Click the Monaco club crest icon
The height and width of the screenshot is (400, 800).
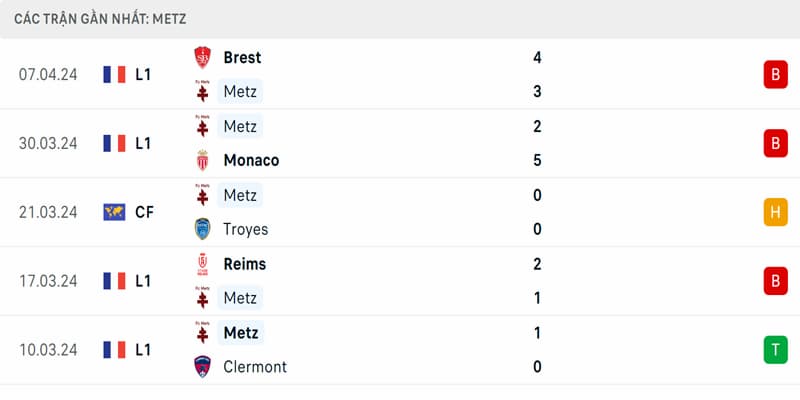tap(203, 161)
